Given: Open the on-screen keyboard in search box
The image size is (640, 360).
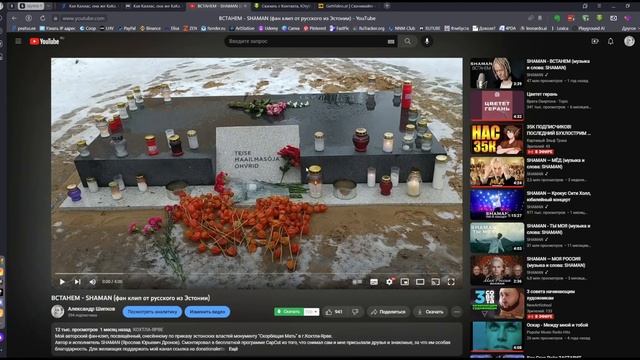Looking at the screenshot, I should pos(391,41).
